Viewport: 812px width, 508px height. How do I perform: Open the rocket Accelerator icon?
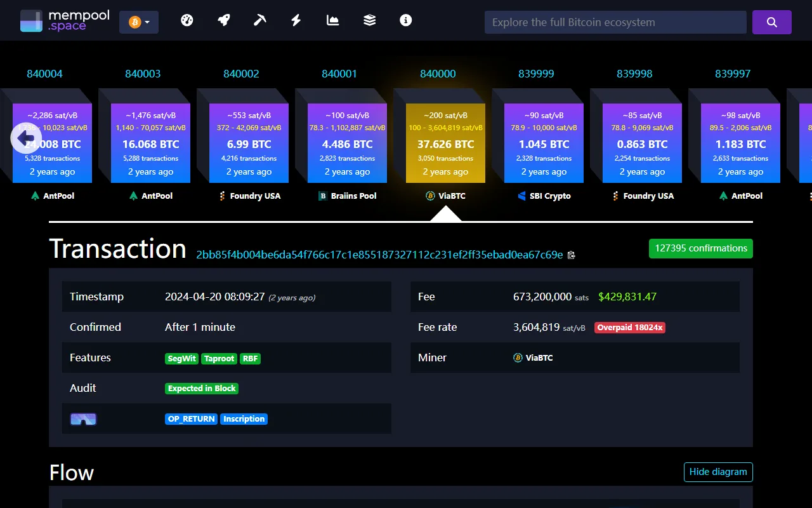(223, 20)
